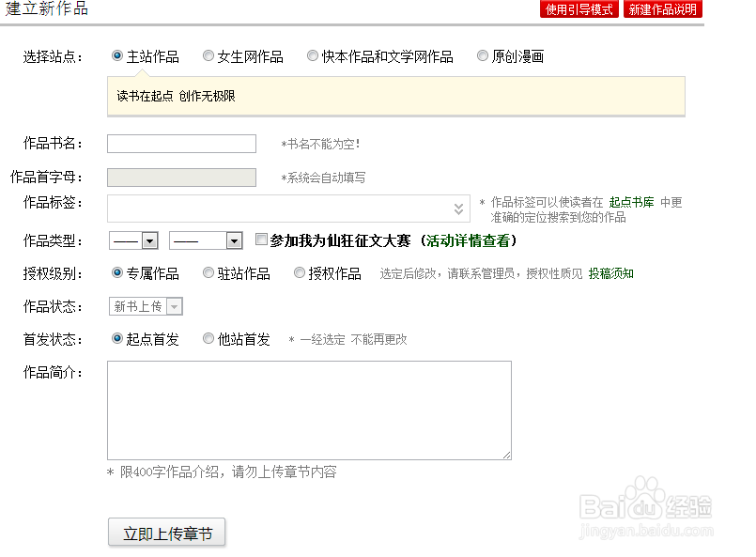Select the 主站作品 radio button
Viewport: 756px width, 557px height.
click(x=117, y=56)
